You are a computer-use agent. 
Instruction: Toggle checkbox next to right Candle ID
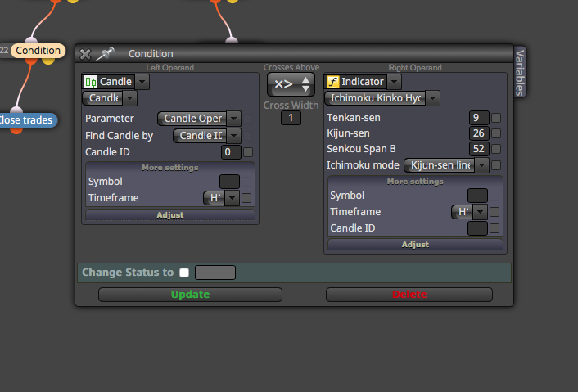click(494, 228)
